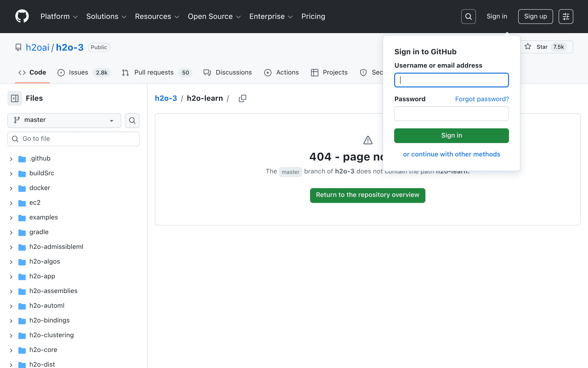588x368 pixels.
Task: Expand the Resources menu
Action: 157,17
